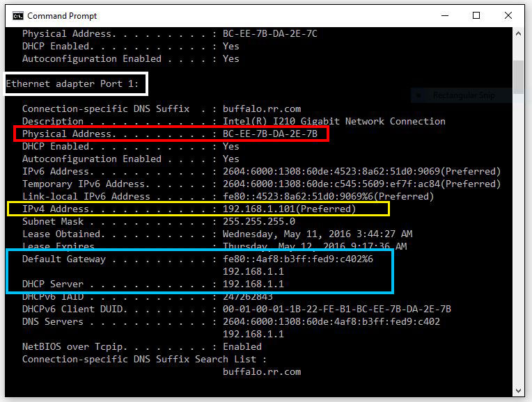Click the DHCPv6 Client DUID value
The width and height of the screenshot is (532, 402).
pos(336,309)
